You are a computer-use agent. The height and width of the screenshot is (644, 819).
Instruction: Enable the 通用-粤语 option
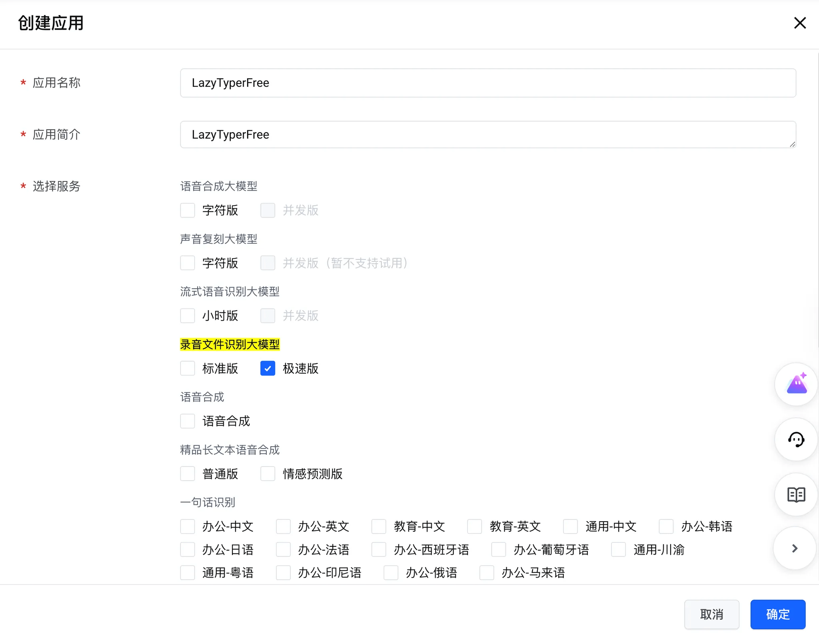pos(188,572)
